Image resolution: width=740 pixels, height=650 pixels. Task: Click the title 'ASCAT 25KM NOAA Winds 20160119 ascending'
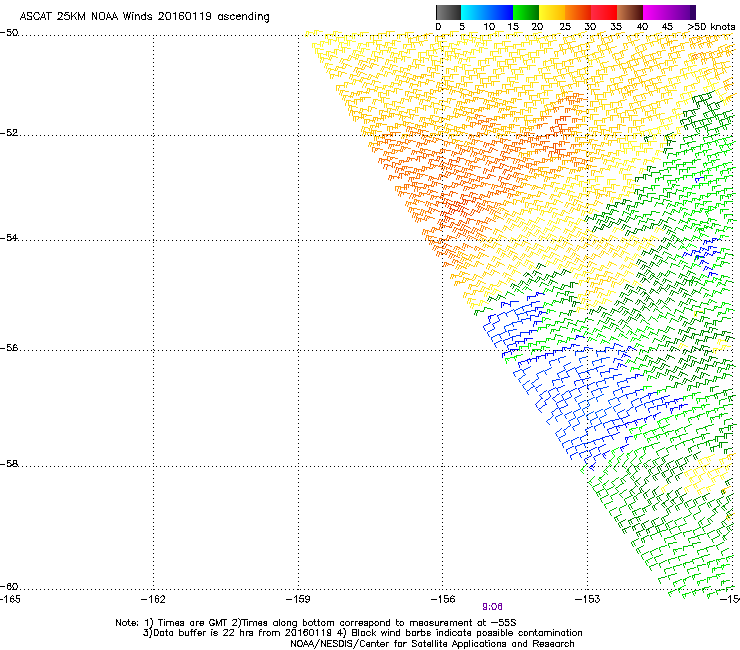click(144, 17)
